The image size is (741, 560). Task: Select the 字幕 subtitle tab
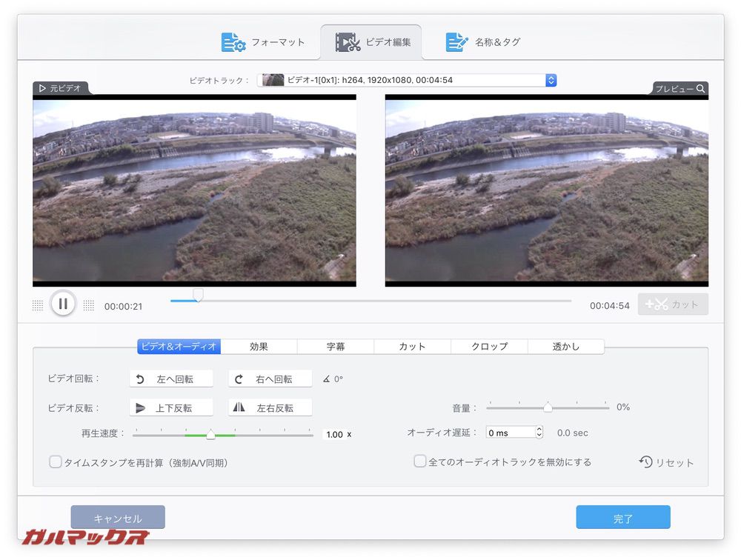(x=336, y=347)
